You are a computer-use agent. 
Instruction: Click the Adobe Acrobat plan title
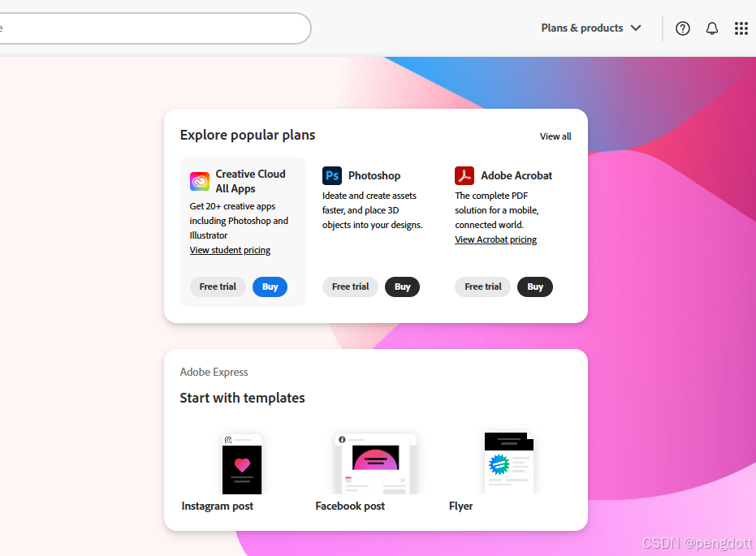tap(516, 176)
